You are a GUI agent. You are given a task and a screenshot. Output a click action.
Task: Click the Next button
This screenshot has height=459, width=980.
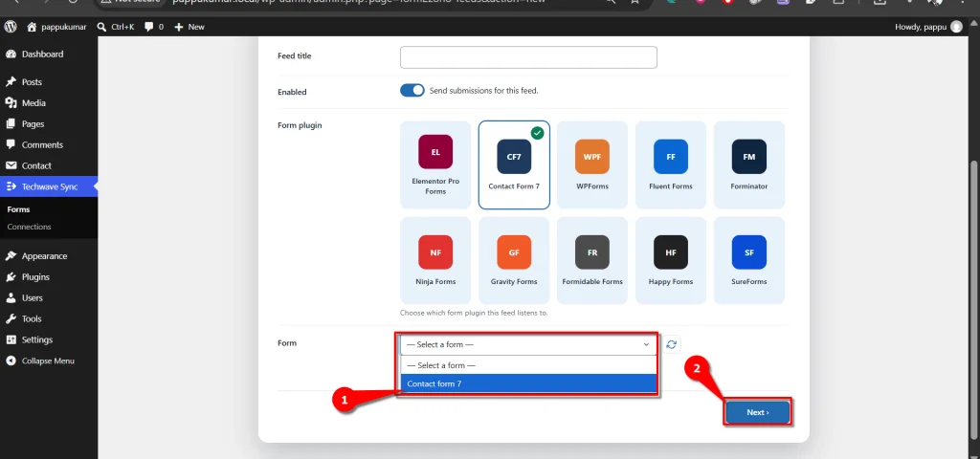[758, 412]
